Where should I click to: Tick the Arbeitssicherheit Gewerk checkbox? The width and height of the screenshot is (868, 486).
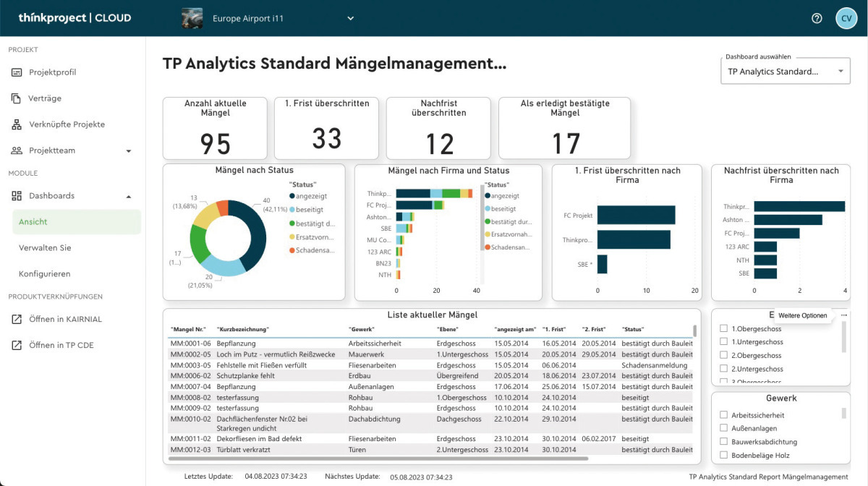point(724,415)
